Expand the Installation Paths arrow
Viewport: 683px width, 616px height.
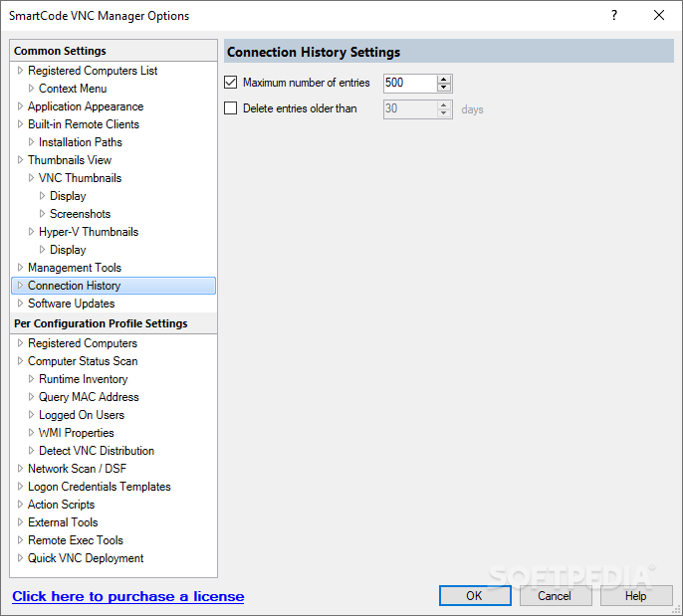click(31, 141)
